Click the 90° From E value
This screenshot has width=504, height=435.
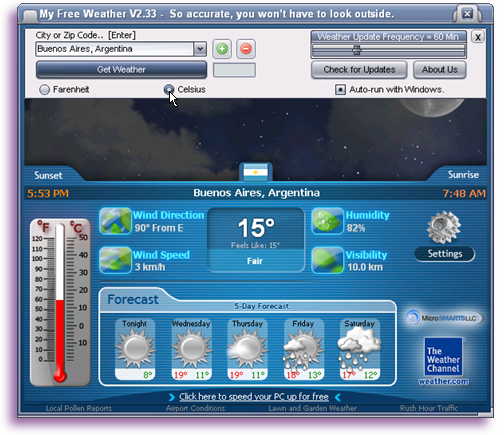[x=159, y=228]
